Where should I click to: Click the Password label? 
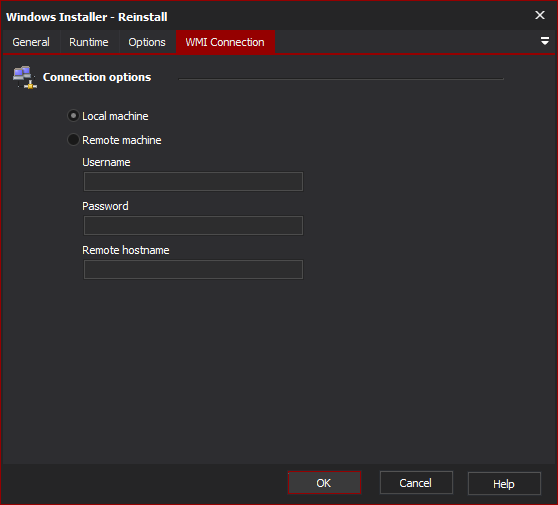105,206
